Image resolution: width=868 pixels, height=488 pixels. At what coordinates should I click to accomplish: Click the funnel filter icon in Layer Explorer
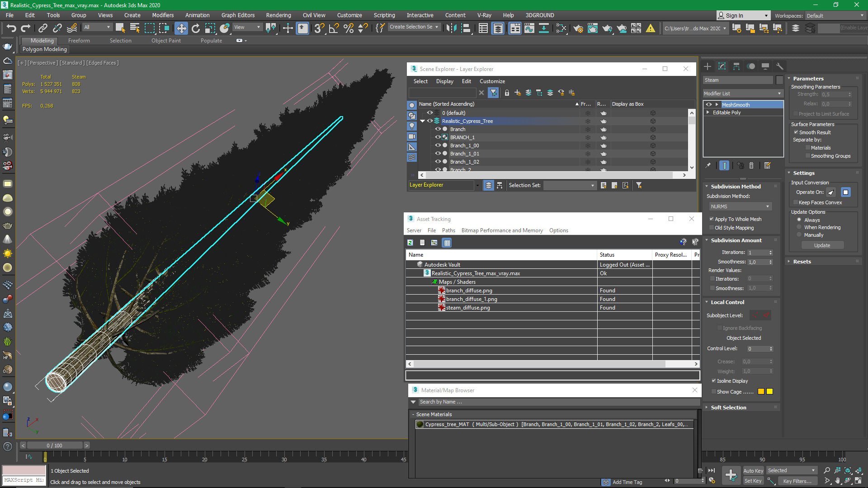pyautogui.click(x=494, y=93)
